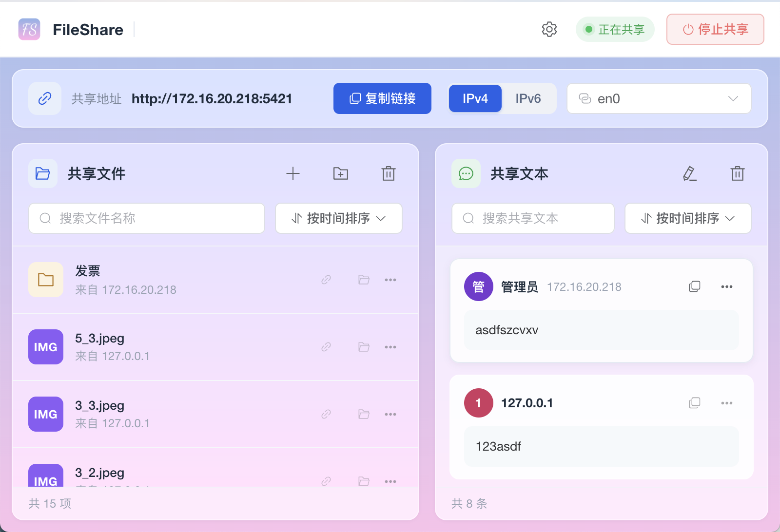Click the trash icon in 共享文件 header
This screenshot has width=780, height=532.
click(x=389, y=173)
